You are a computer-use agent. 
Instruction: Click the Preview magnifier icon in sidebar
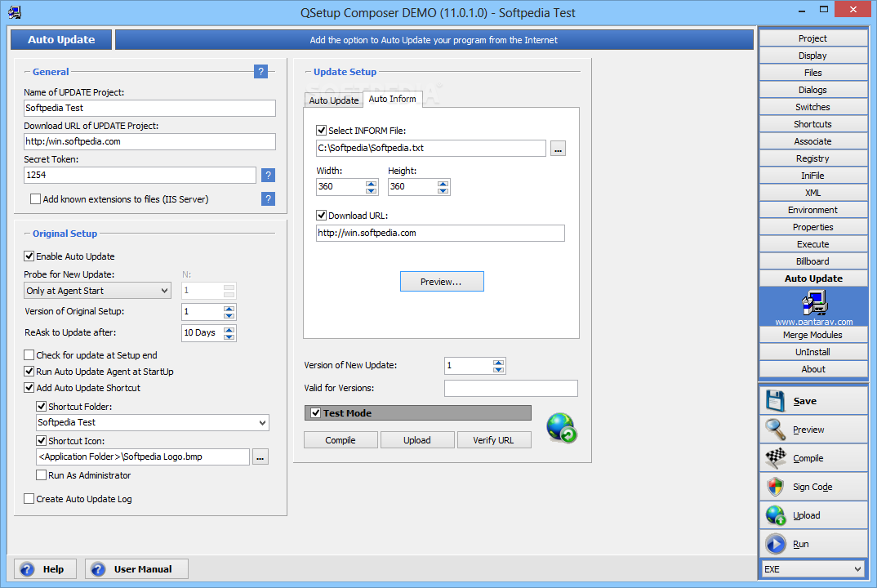coord(775,430)
